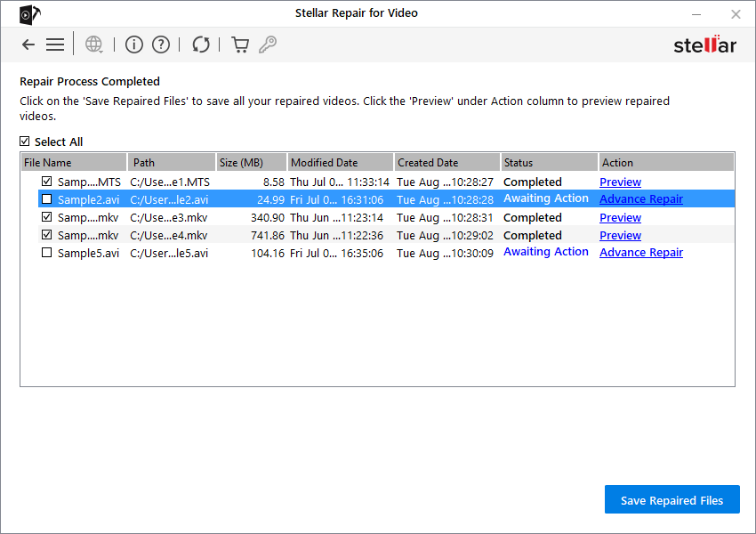Uncheck the Sample4 mkv checkbox

[x=47, y=235]
